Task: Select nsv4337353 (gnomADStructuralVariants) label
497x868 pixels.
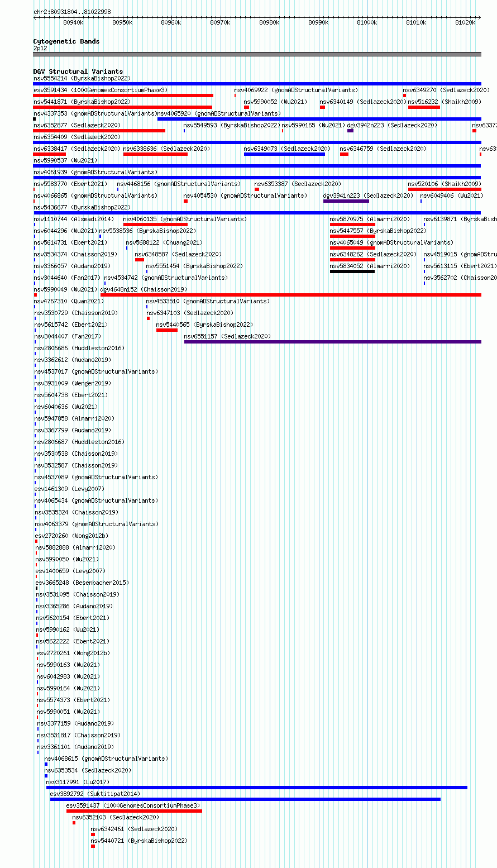Action: coord(94,113)
